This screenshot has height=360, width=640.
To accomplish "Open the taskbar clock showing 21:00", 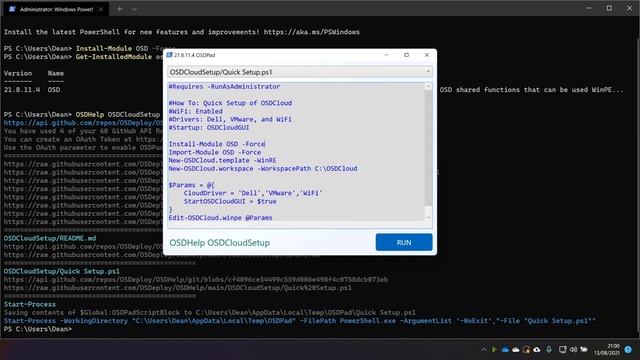I will pos(607,349).
